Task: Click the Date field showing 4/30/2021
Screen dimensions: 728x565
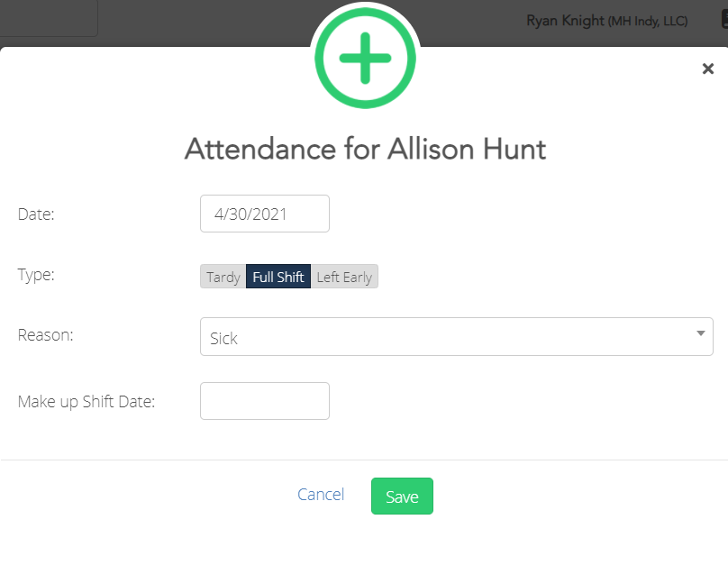Action: [x=265, y=214]
